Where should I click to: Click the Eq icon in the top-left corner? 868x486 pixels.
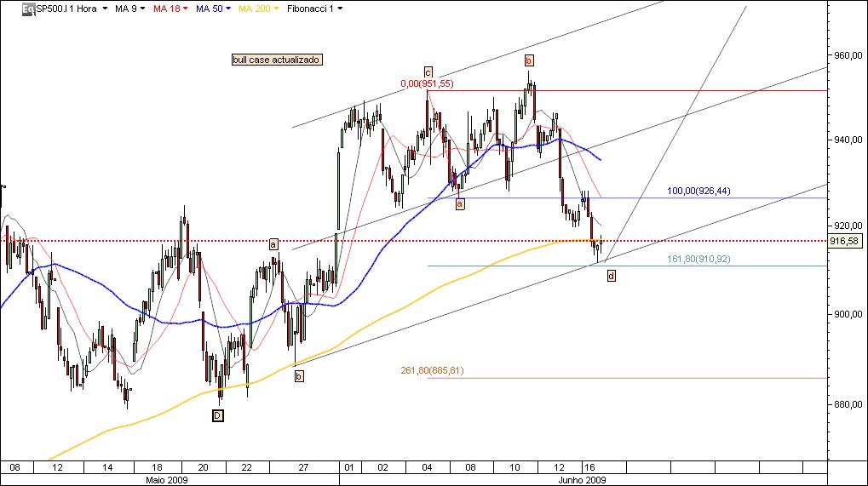click(28, 9)
